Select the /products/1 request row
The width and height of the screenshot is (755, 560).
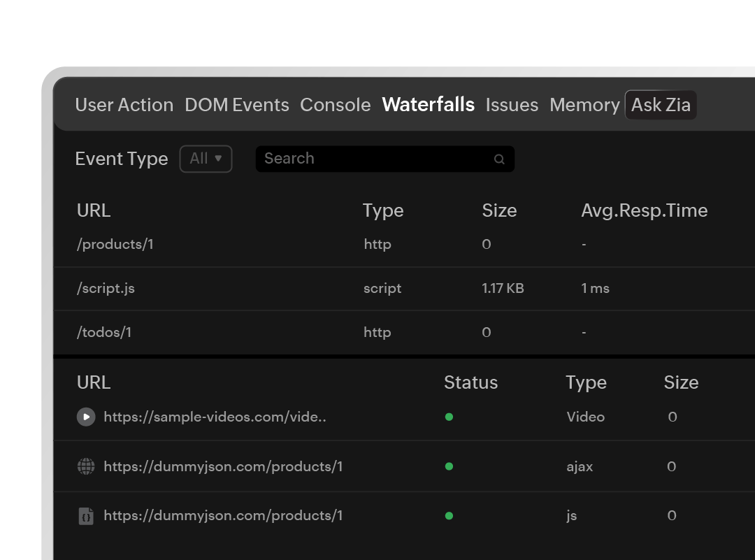tap(115, 244)
